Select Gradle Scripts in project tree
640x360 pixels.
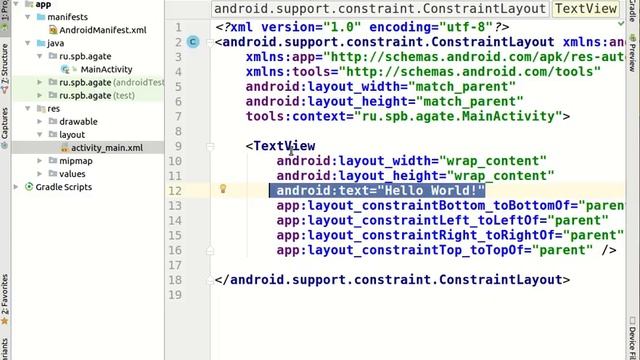(64, 187)
